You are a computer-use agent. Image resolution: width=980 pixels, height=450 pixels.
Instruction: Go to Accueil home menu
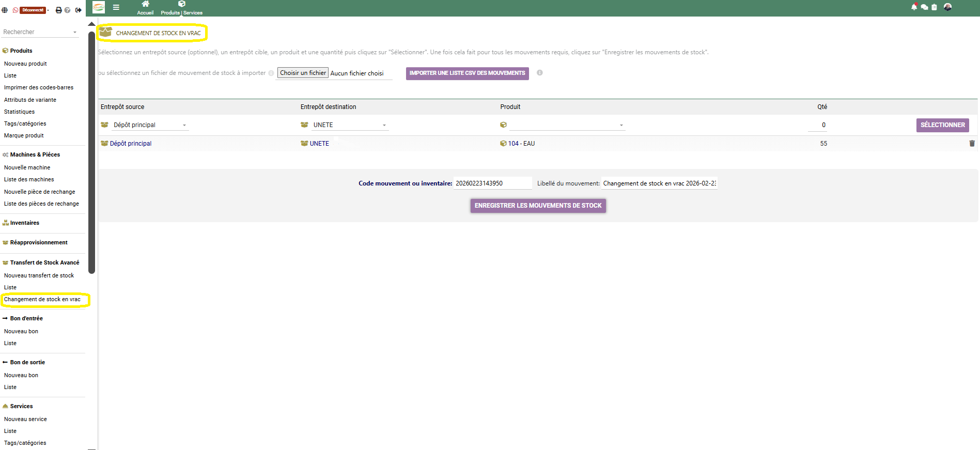(x=145, y=8)
